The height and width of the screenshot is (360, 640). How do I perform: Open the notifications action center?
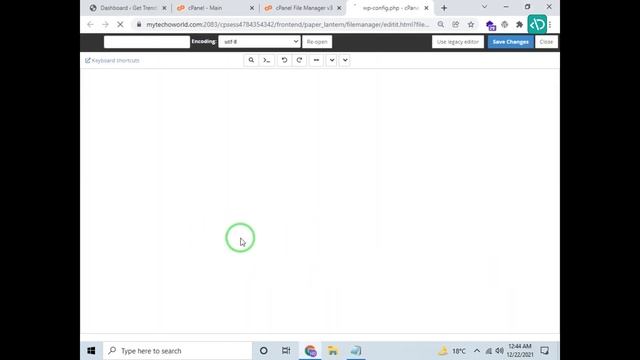[x=544, y=351]
